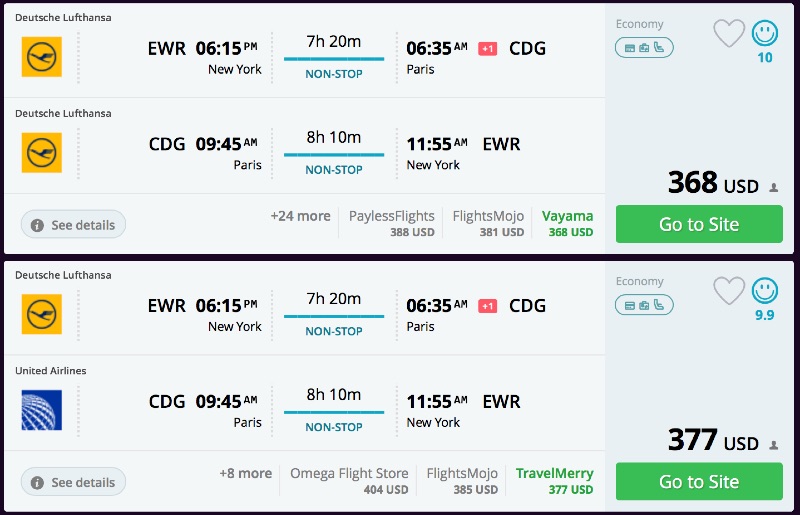Screen dimensions: 800x515
Task: Select the PaylessFlights 388 USD offer
Action: (x=392, y=223)
